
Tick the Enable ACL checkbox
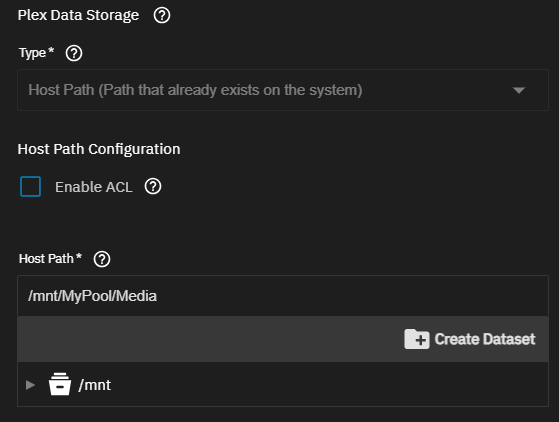31,186
